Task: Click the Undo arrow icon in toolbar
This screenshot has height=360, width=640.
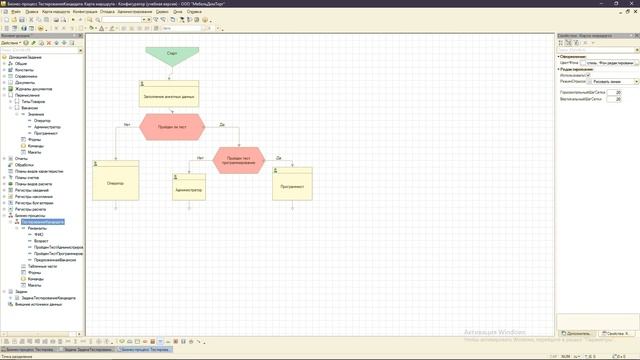Action: pos(73,20)
